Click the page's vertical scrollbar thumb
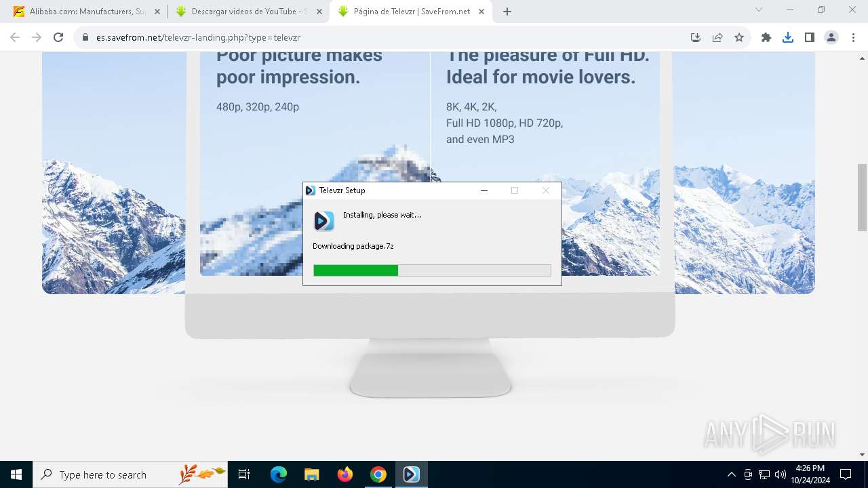The width and height of the screenshot is (868, 488). pos(863,197)
